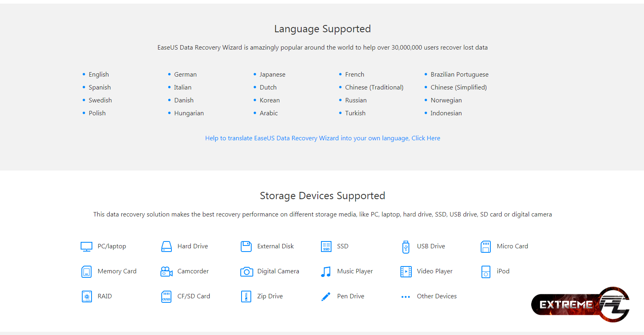Viewport: 644px width, 335px height.
Task: Click the 'Turkish' language entry
Action: [x=355, y=113]
